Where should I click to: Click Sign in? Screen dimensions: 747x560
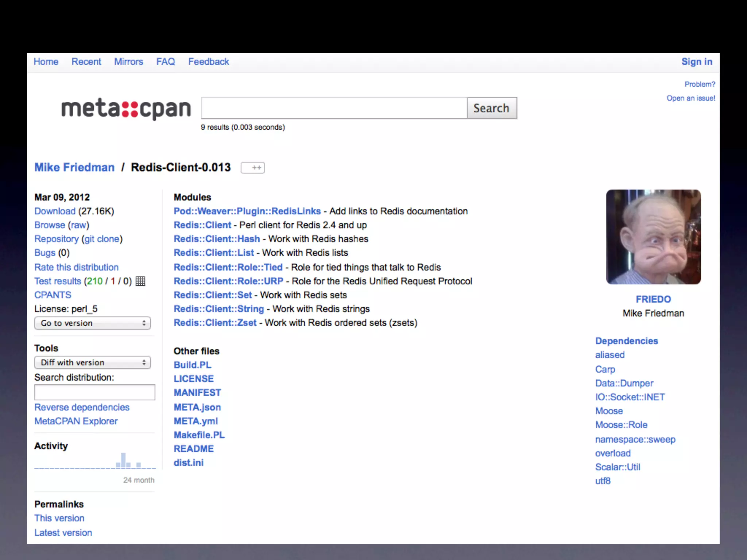697,62
